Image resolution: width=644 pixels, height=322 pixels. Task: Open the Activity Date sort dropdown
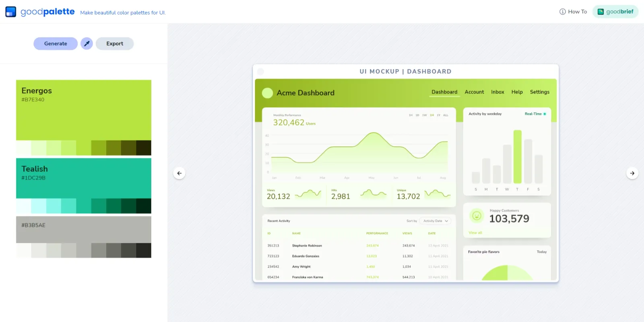click(x=436, y=221)
